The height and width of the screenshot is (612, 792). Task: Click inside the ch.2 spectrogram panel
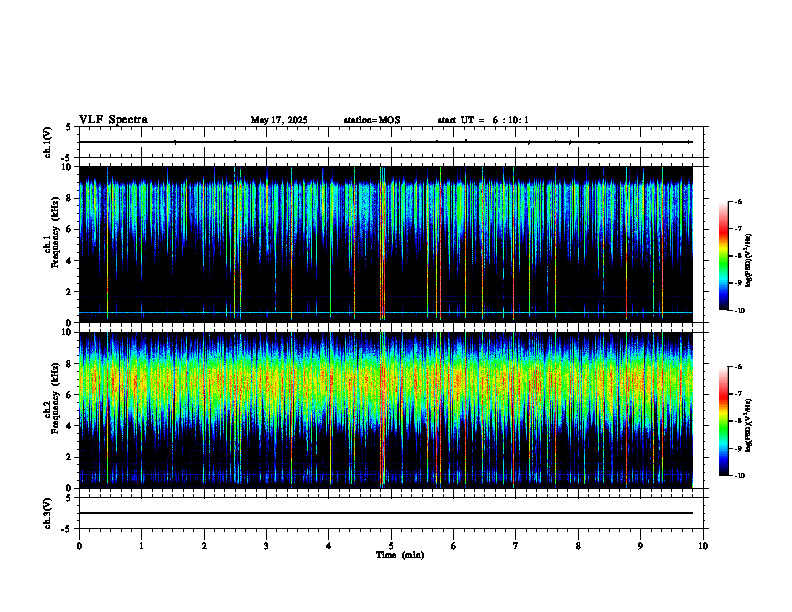[x=386, y=410]
